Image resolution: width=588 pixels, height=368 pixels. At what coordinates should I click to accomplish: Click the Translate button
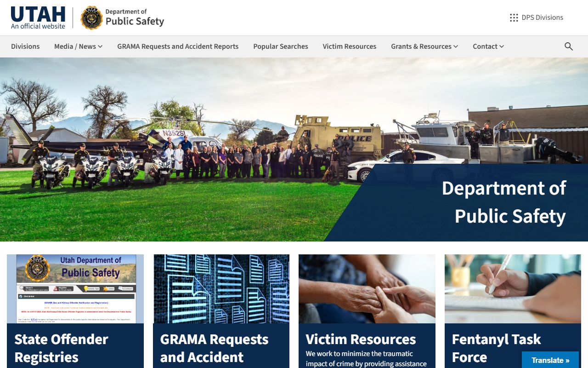(550, 360)
